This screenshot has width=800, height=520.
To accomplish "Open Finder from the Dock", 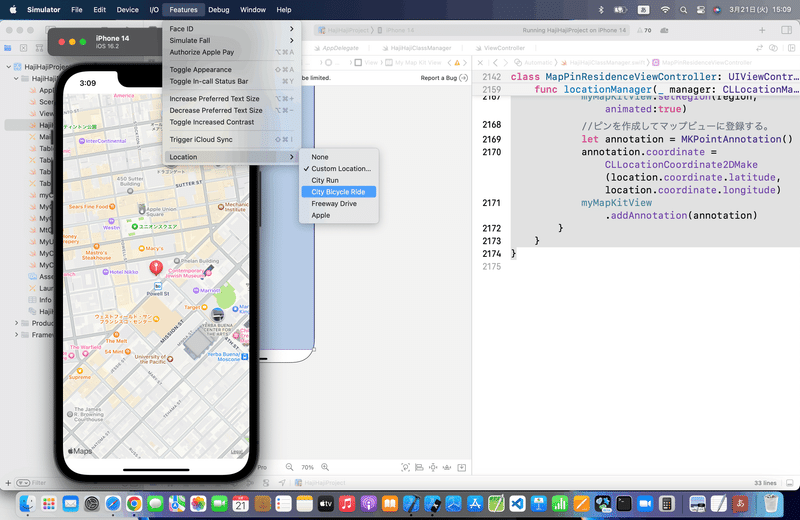I will tap(27, 504).
